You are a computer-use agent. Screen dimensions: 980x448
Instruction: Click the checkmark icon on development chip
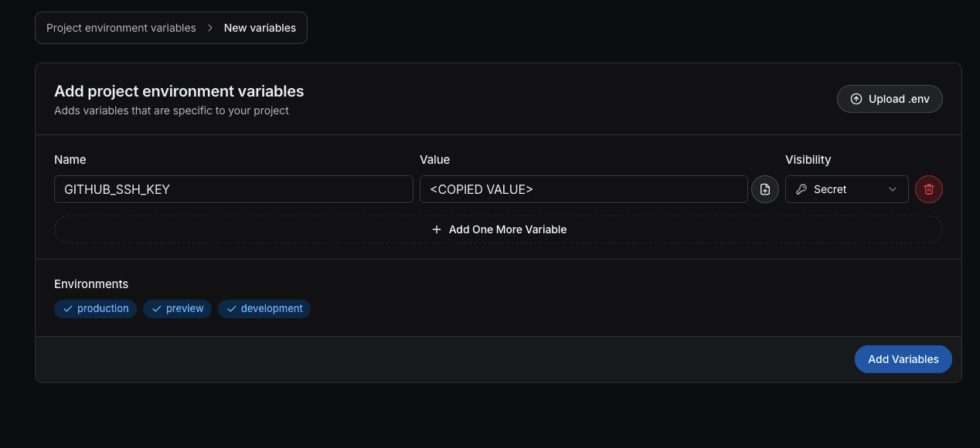click(231, 309)
